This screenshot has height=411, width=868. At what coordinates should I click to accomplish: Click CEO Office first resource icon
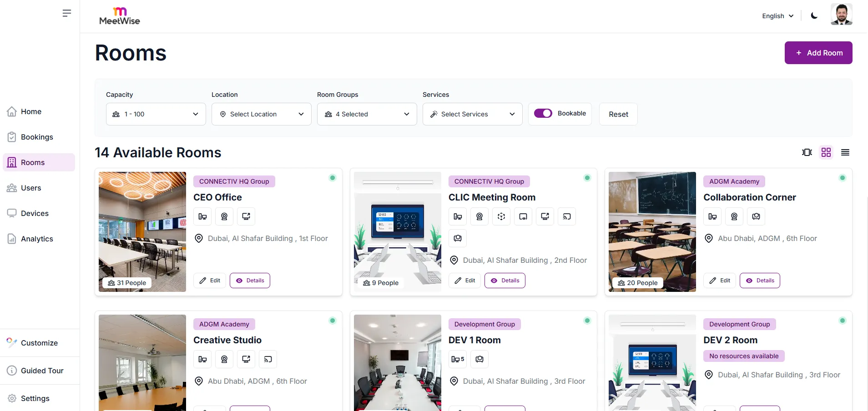point(202,216)
